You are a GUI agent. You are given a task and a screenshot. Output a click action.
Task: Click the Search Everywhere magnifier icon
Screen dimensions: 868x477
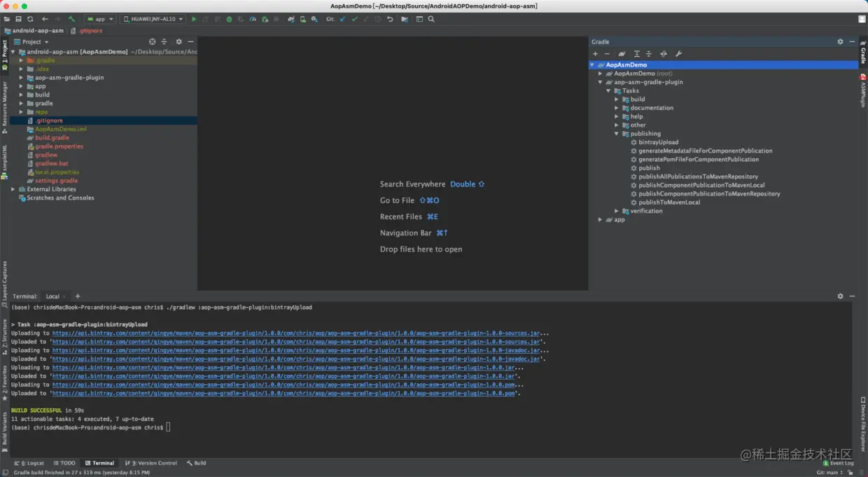(x=431, y=19)
